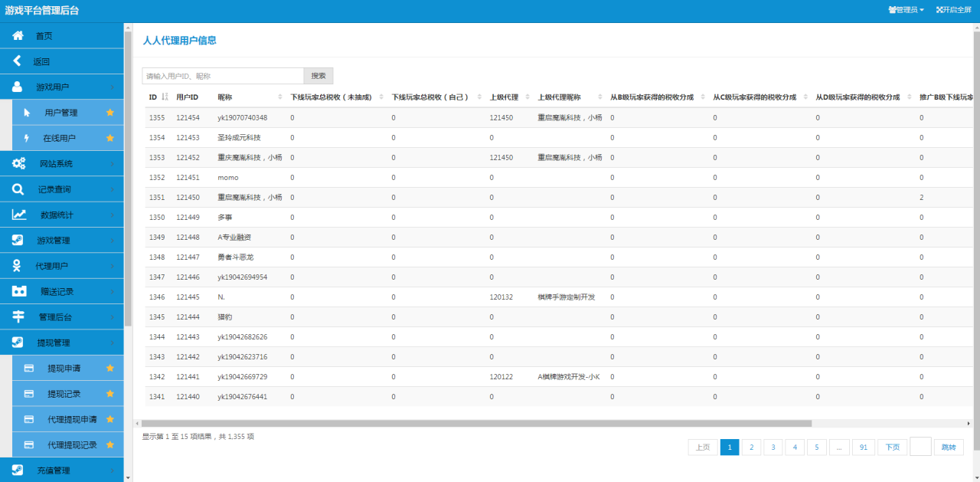Click the chart icon beside 数据统计

[x=19, y=215]
